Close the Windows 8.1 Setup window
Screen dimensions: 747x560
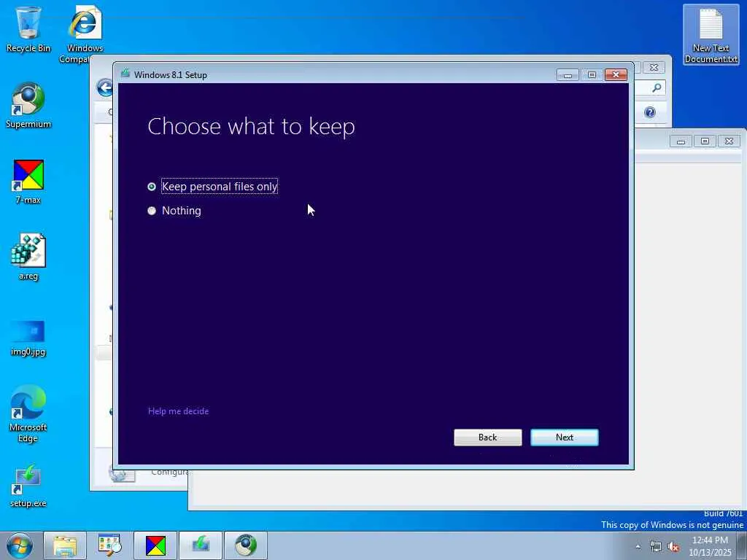pos(616,75)
